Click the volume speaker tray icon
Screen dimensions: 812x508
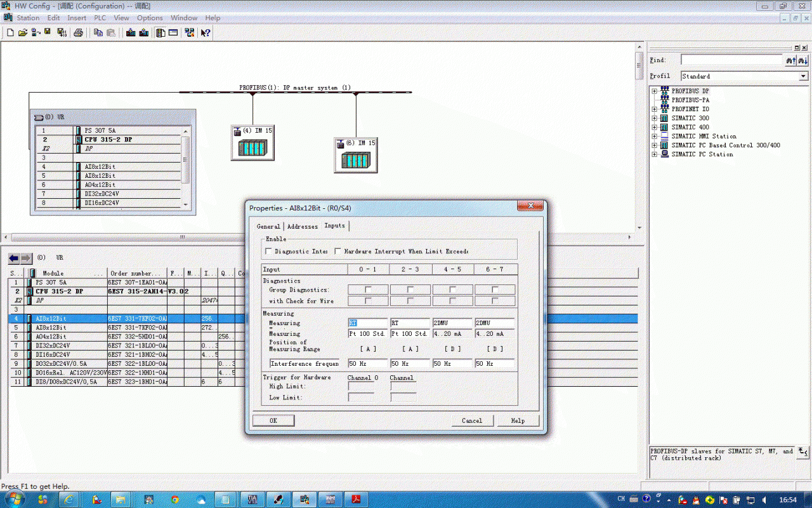point(763,499)
